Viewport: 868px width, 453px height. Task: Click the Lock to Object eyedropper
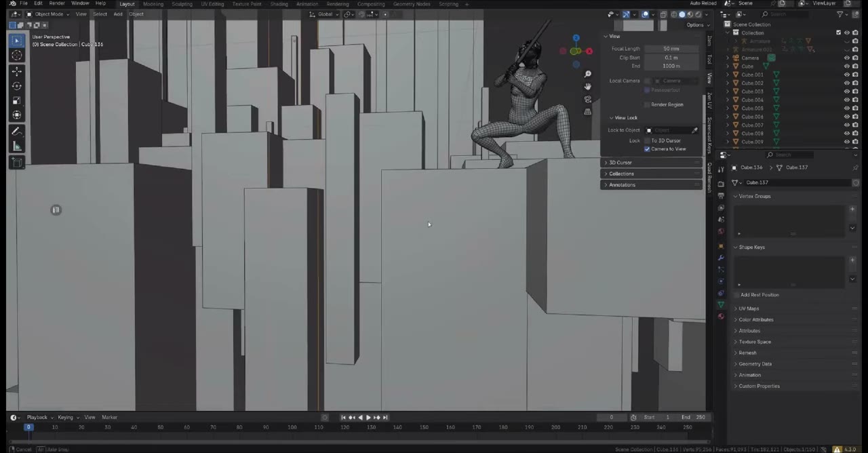point(694,130)
